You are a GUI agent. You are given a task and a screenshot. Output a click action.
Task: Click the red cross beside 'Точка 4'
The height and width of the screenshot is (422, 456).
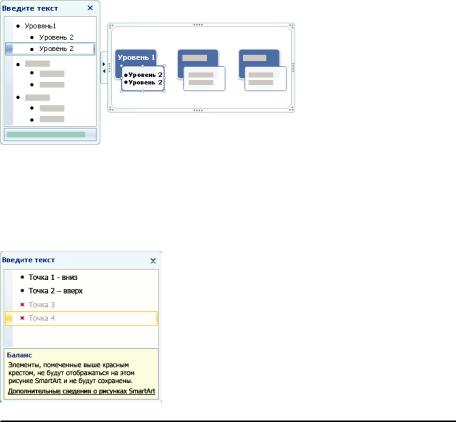click(22, 318)
